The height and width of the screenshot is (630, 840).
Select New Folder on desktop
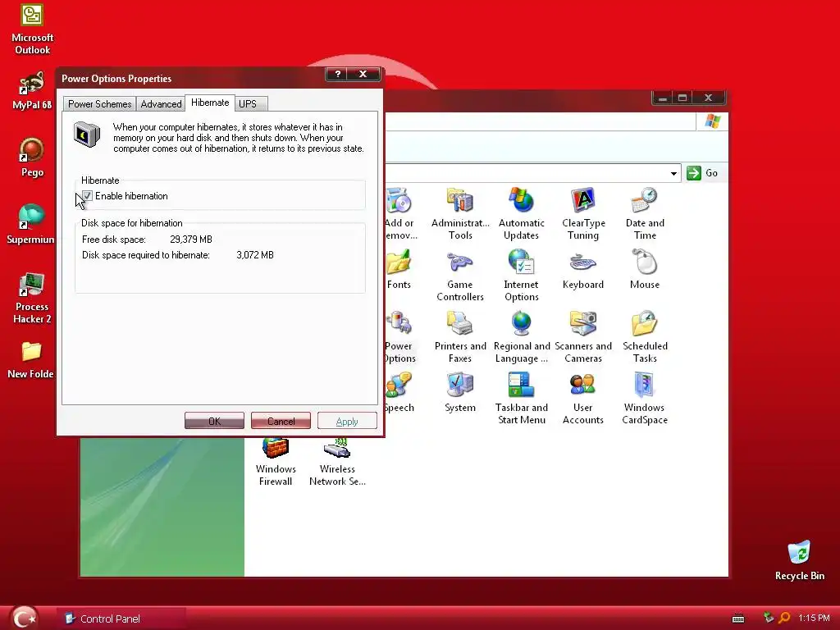(x=30, y=359)
